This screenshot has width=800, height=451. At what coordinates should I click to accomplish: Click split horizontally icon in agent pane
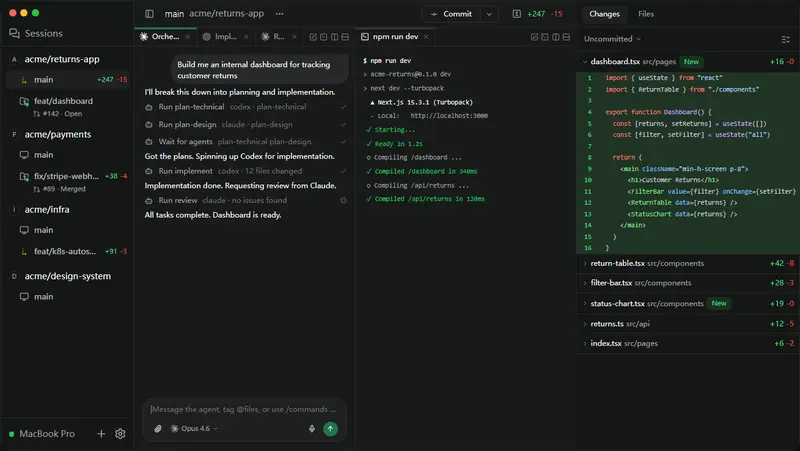click(345, 37)
